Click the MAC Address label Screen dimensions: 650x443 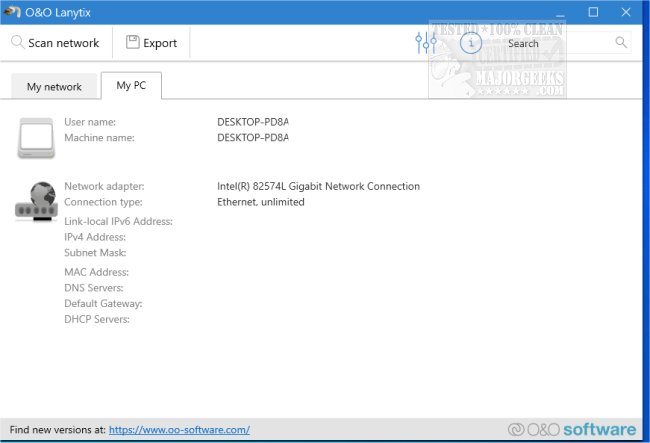tap(97, 272)
